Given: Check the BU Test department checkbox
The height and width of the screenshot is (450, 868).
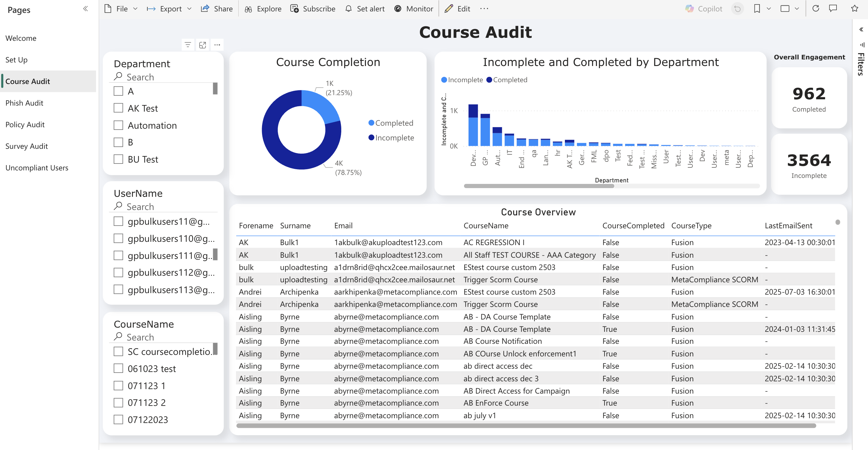Looking at the screenshot, I should tap(118, 159).
